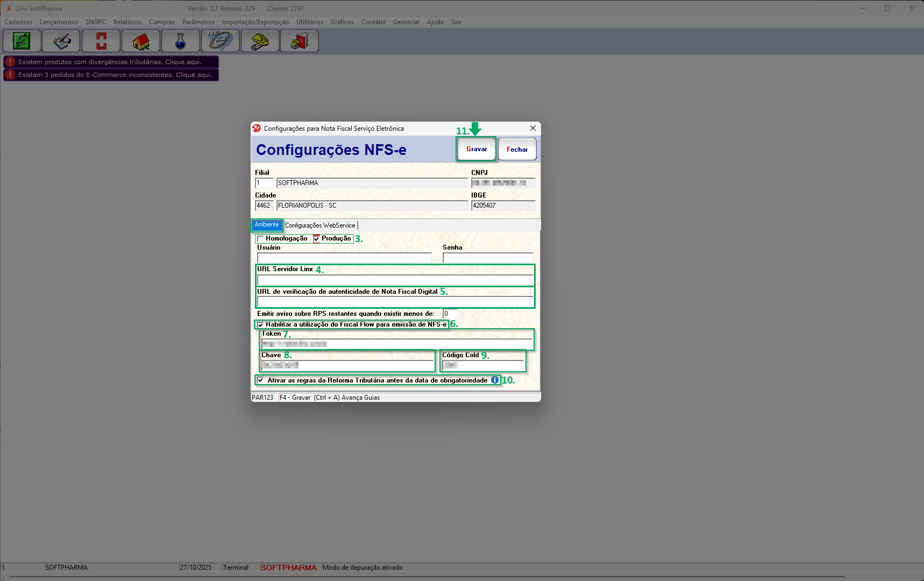
Task: Click the red book and telephone icon
Action: (300, 41)
